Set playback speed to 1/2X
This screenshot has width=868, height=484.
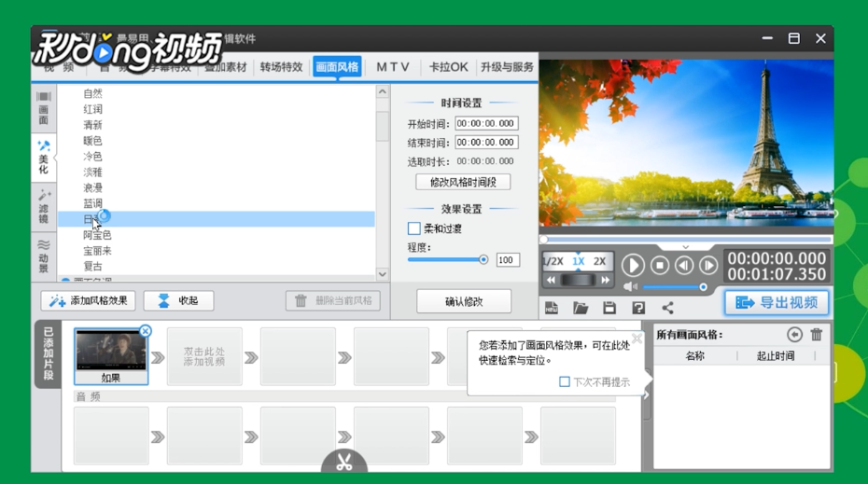(553, 262)
